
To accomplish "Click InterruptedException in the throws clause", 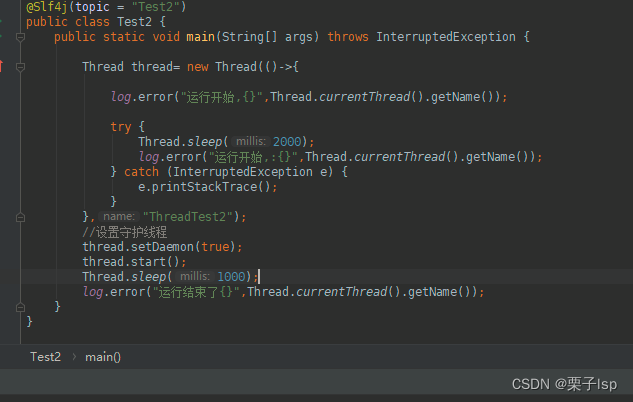I will click(x=446, y=37).
